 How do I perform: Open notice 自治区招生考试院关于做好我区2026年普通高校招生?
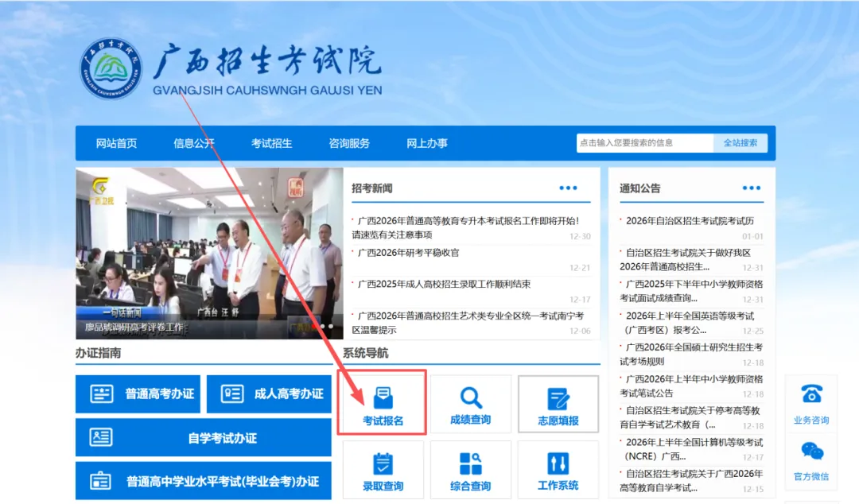click(686, 260)
